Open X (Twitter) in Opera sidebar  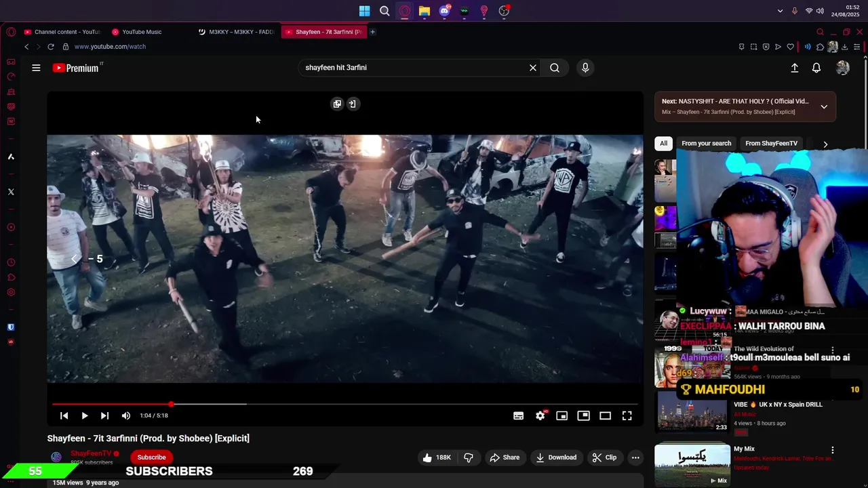11,192
